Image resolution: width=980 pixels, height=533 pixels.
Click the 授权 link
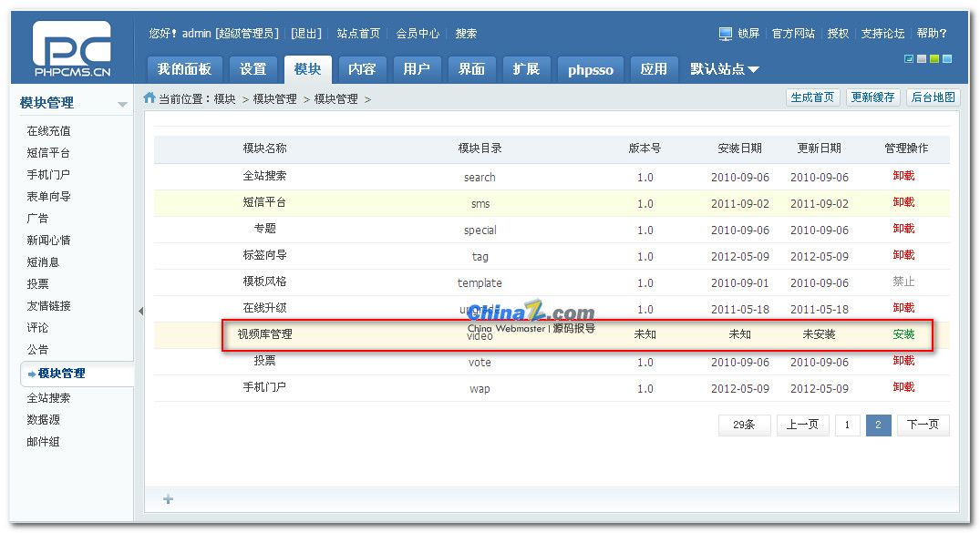coord(838,34)
